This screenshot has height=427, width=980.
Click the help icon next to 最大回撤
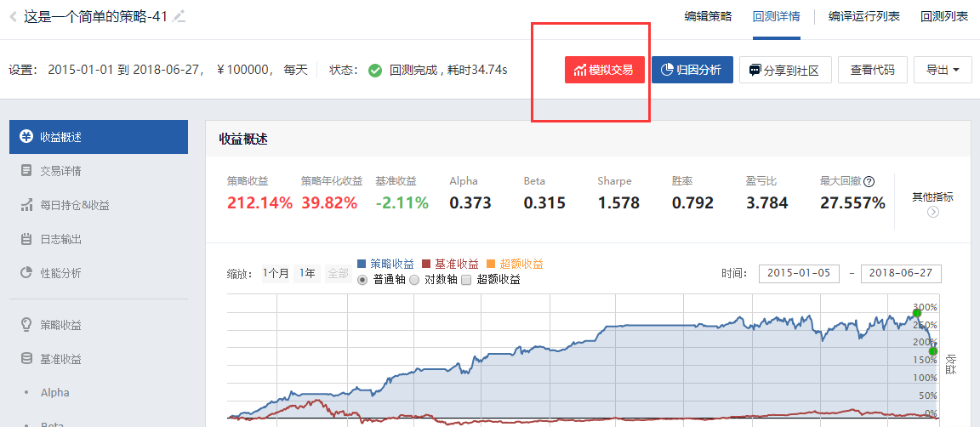click(x=869, y=181)
